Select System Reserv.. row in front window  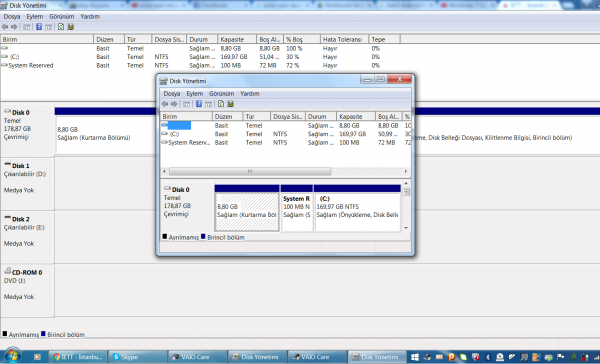click(x=285, y=142)
